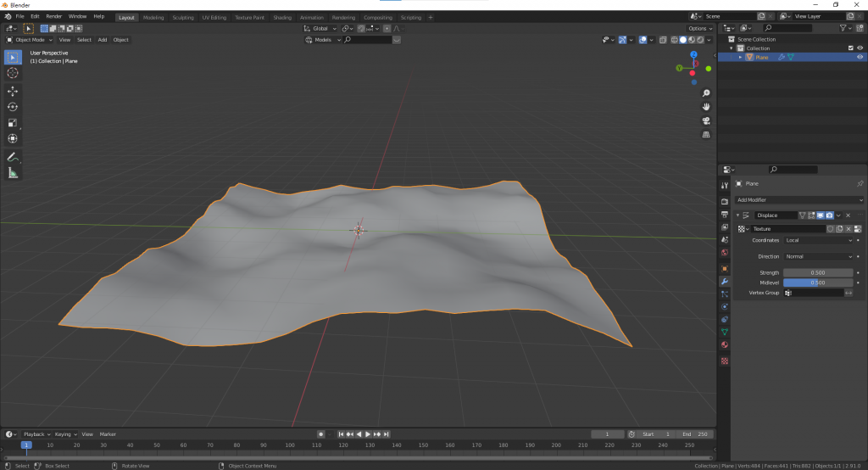Select the 3D Cursor tool
This screenshot has height=470, width=868.
13,73
